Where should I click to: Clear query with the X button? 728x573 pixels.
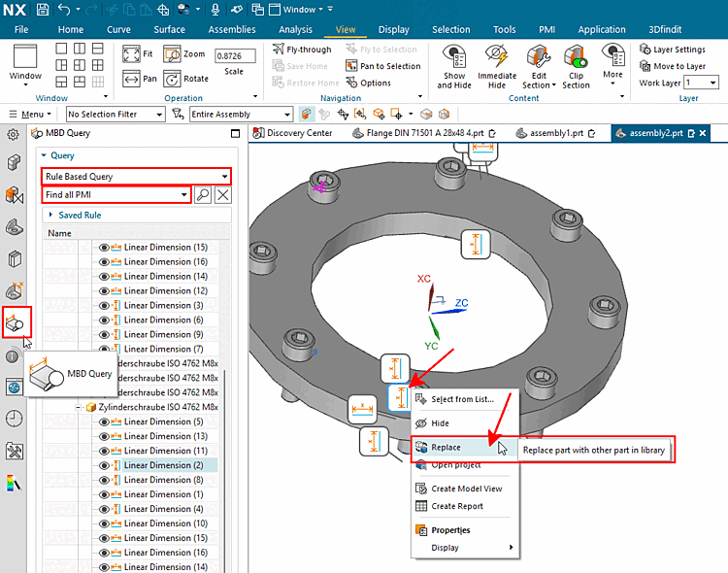click(x=223, y=194)
